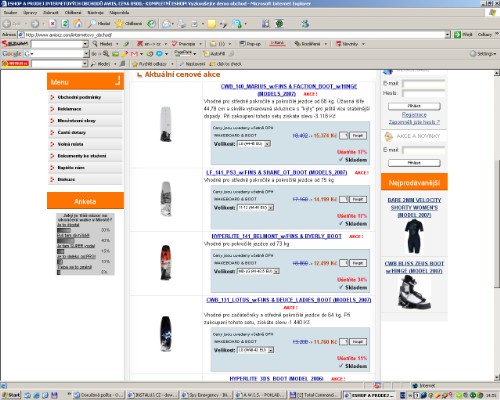This screenshot has height=400, width=500.
Task: Click the subscribe button under Akce a novinky
Action: click(414, 163)
